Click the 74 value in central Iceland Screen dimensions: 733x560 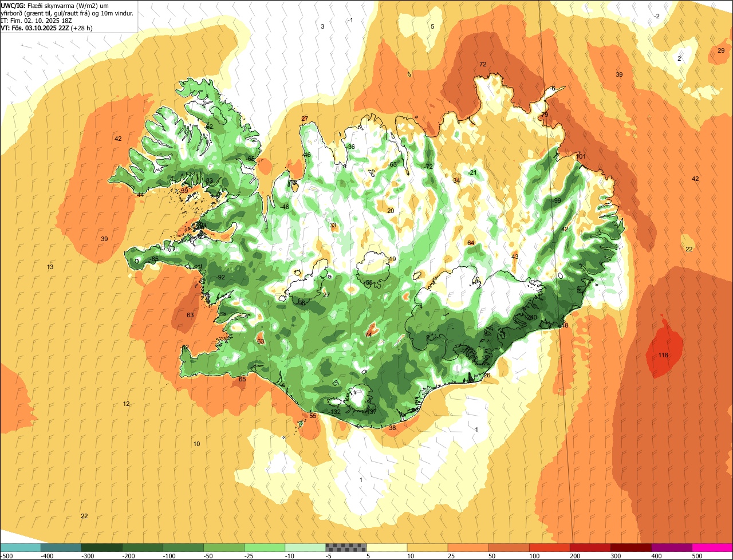coord(369,334)
